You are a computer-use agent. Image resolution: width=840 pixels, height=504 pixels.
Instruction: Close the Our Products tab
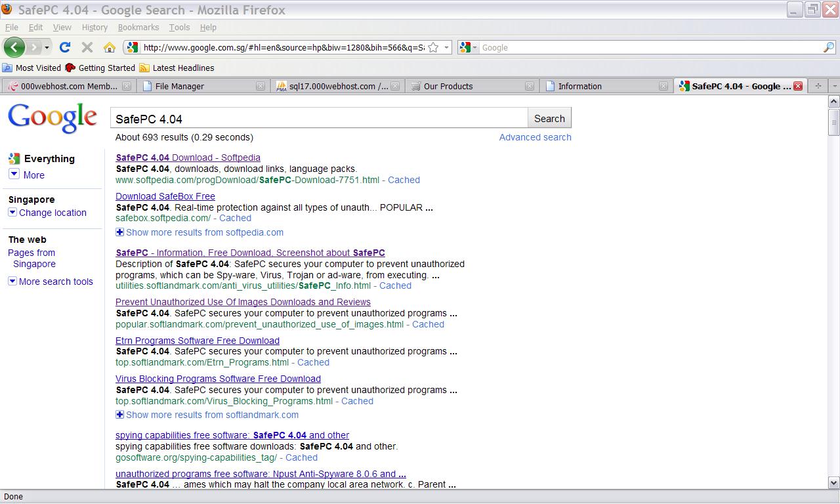(x=530, y=86)
